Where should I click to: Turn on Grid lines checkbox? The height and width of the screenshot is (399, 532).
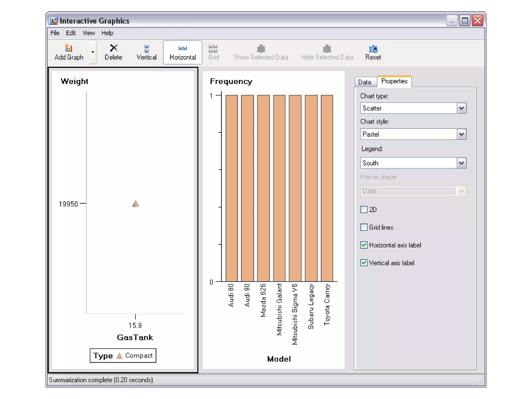[364, 227]
